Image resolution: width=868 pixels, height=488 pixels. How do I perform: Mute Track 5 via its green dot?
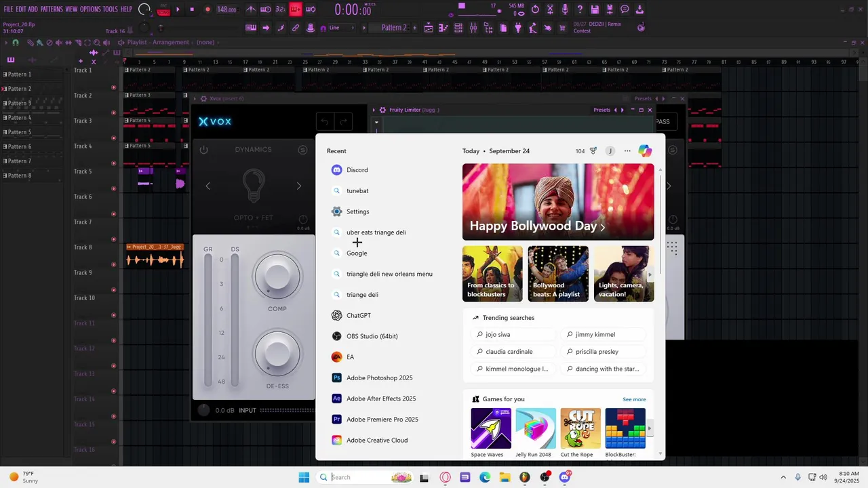[x=113, y=188]
